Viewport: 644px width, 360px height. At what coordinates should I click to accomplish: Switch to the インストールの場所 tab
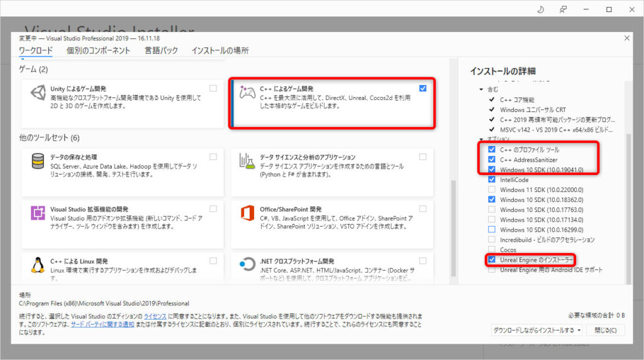219,50
